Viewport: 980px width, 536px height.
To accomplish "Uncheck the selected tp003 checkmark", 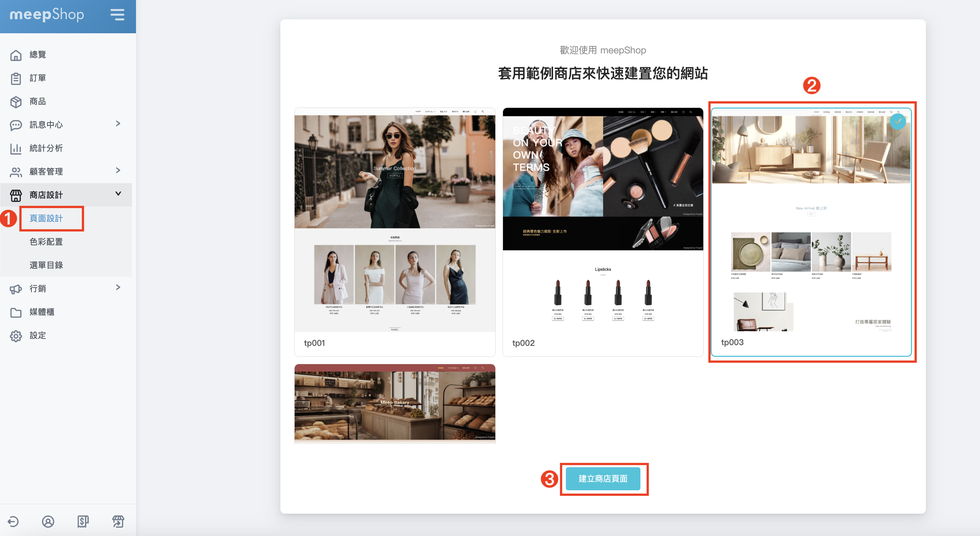I will click(897, 122).
